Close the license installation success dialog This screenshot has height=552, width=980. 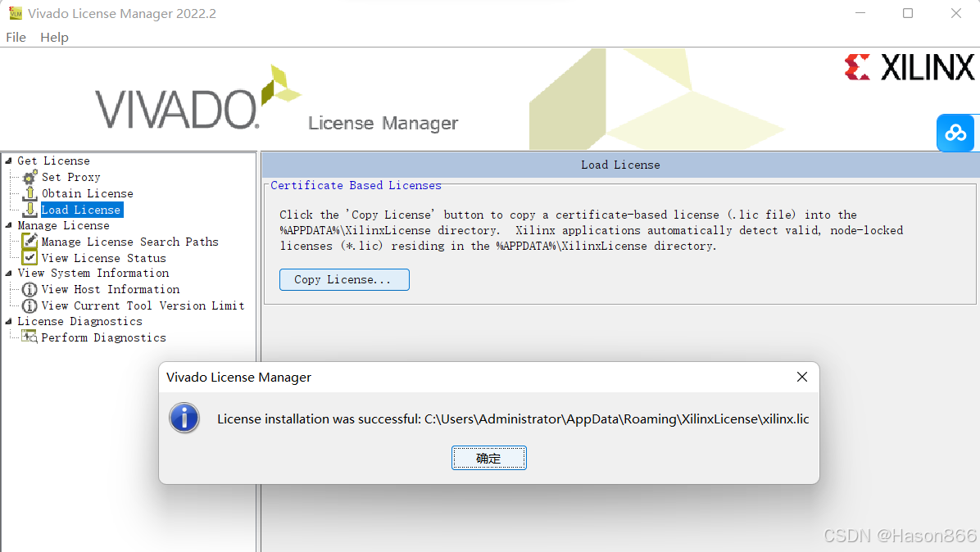tap(802, 377)
